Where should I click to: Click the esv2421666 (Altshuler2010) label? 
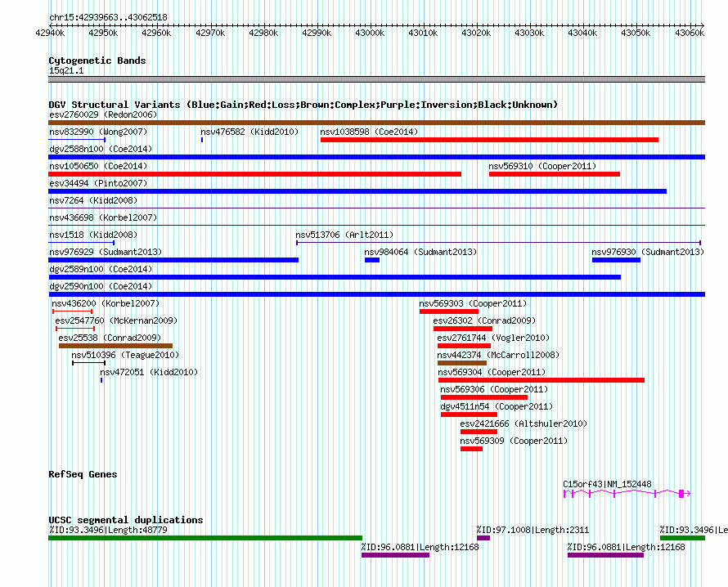pos(524,423)
